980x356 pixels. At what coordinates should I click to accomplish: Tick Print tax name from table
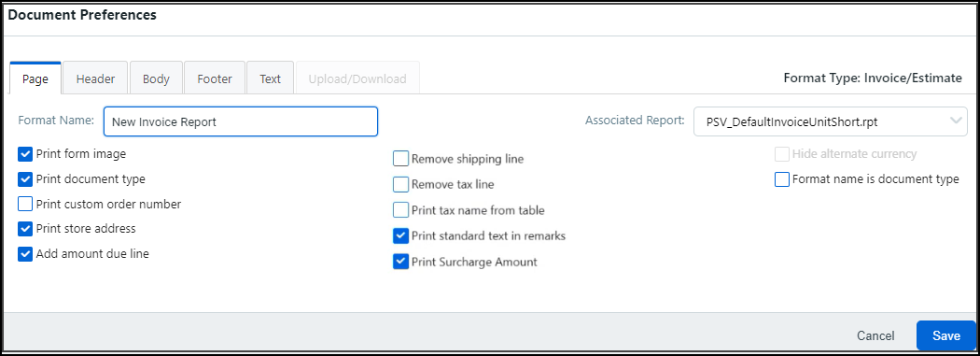pos(400,210)
